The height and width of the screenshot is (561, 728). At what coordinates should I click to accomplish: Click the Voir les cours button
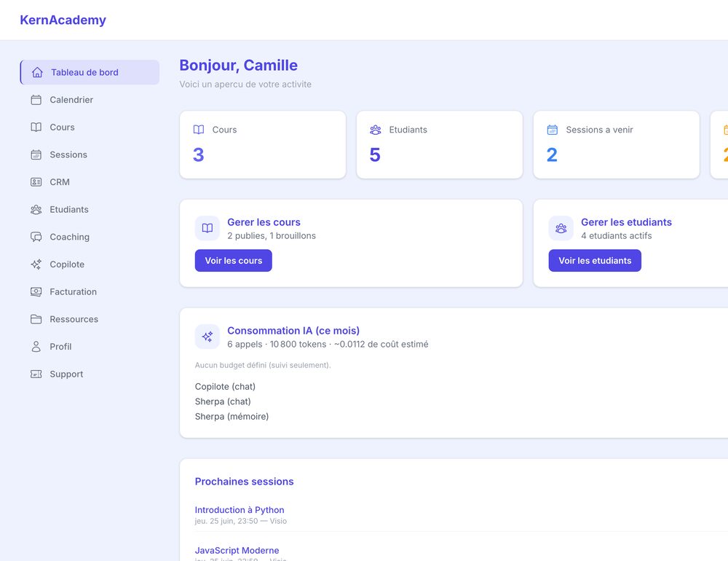coord(234,261)
